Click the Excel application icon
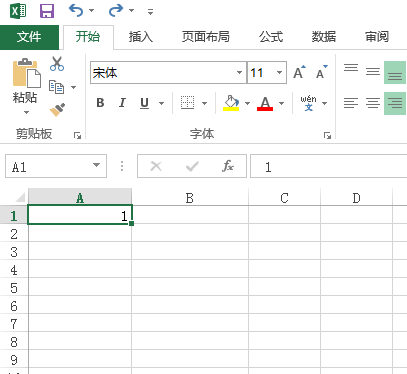 pyautogui.click(x=18, y=11)
